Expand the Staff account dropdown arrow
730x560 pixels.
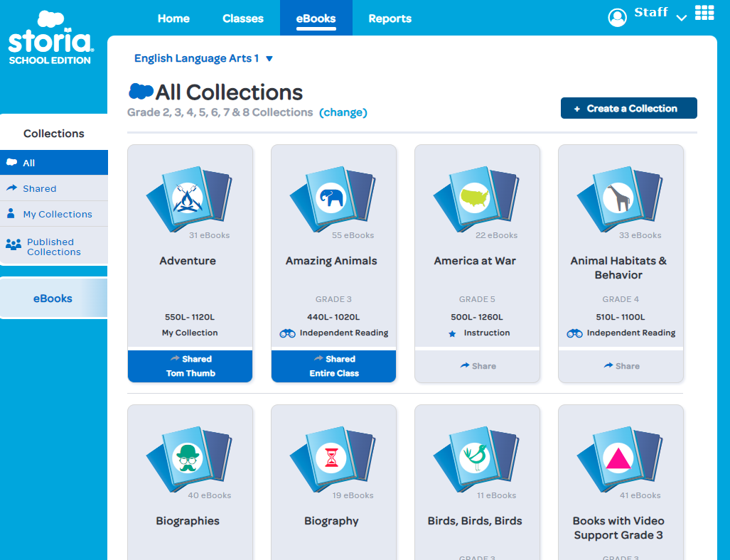pos(681,18)
